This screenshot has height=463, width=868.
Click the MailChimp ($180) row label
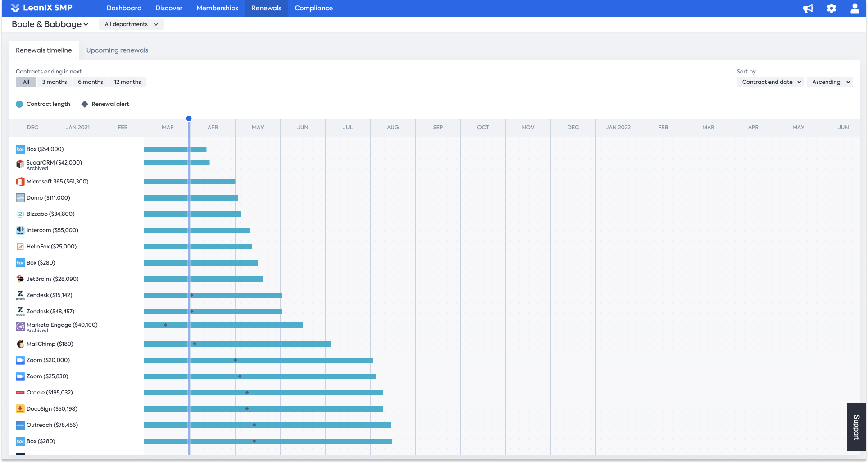pos(50,344)
